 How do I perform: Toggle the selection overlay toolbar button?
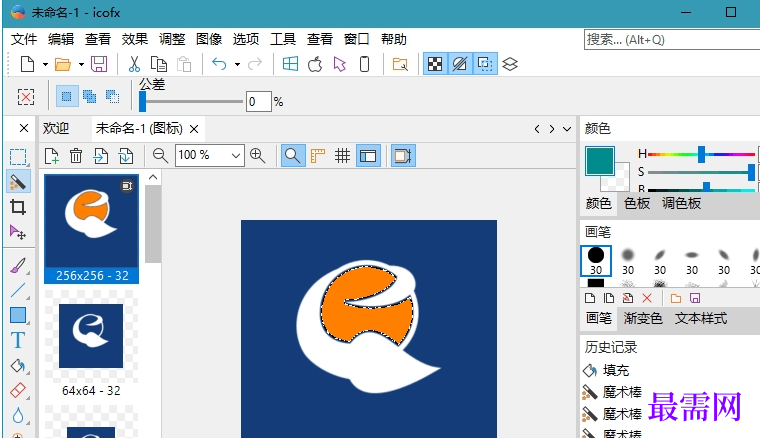tap(485, 64)
